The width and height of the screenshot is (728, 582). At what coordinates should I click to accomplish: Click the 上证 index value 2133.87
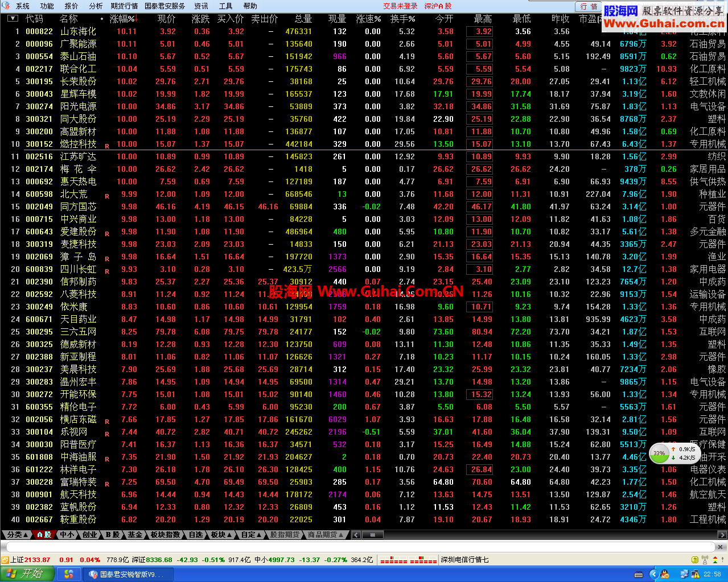pos(37,560)
